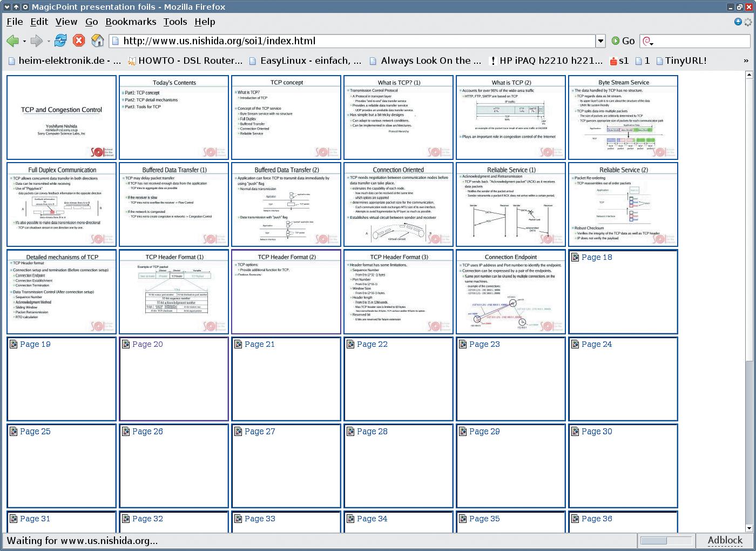Open the Tools menu

pos(175,22)
